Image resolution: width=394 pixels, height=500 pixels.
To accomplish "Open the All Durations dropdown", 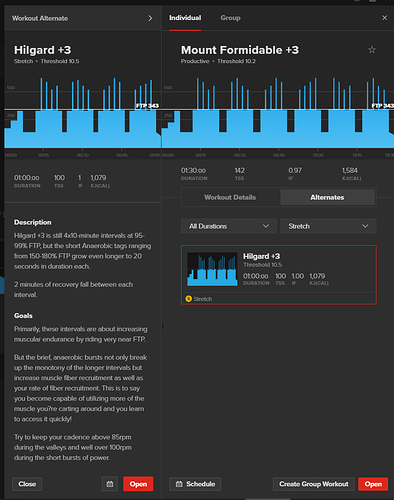I will 229,226.
